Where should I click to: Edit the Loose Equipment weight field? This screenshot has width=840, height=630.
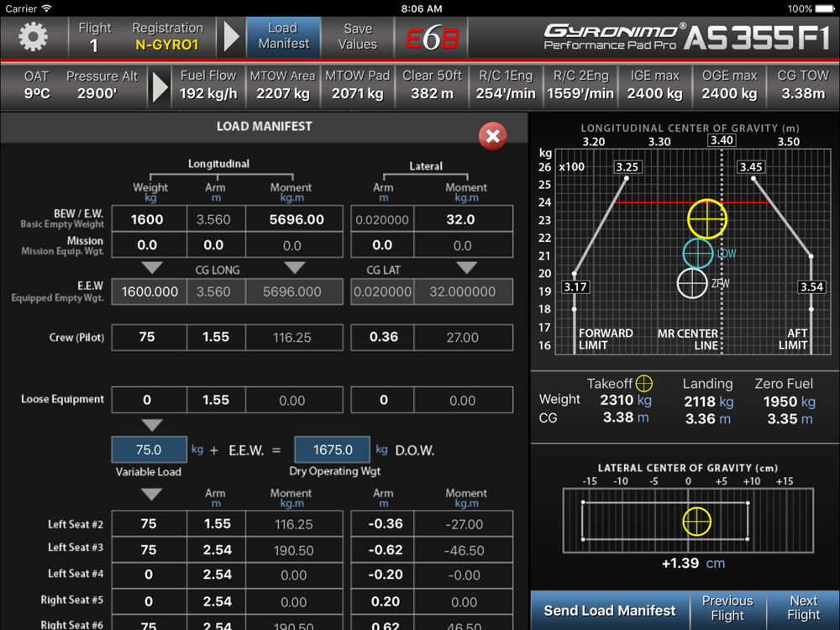click(149, 400)
